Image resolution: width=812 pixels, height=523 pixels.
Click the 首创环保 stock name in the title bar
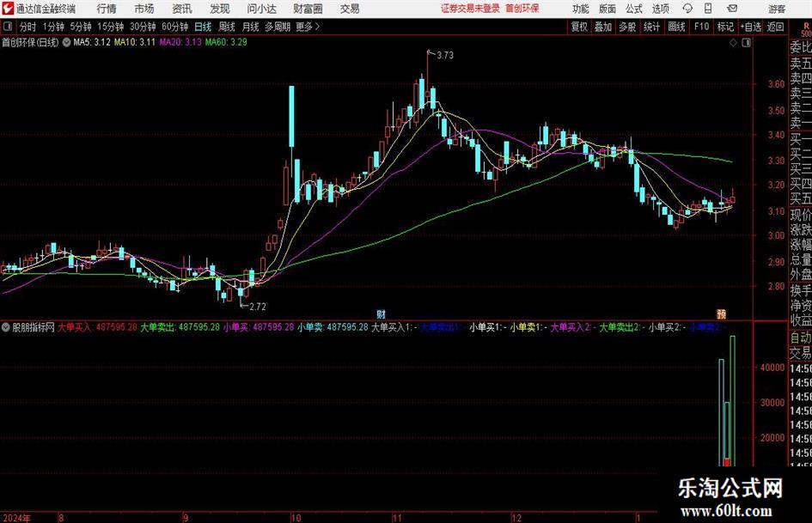point(522,9)
